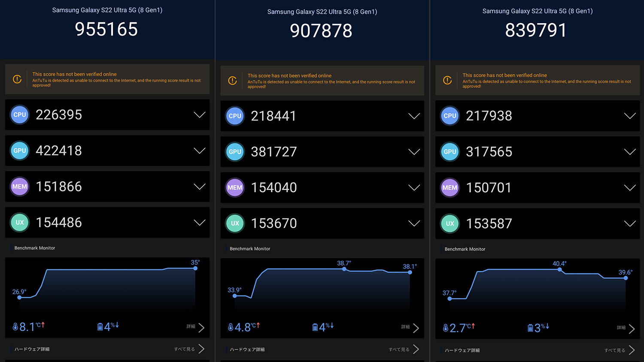Open すべて見る under the 2.7°C monitor panel
The width and height of the screenshot is (644, 362).
point(619,350)
